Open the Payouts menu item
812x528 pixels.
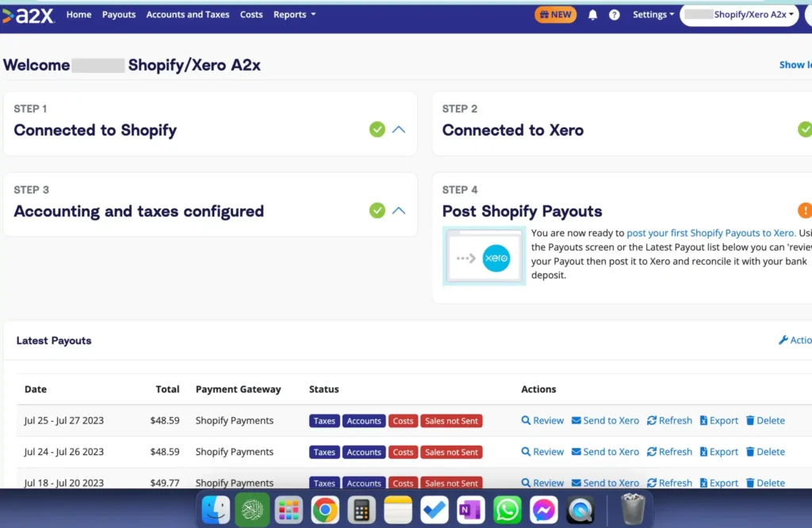click(x=119, y=14)
